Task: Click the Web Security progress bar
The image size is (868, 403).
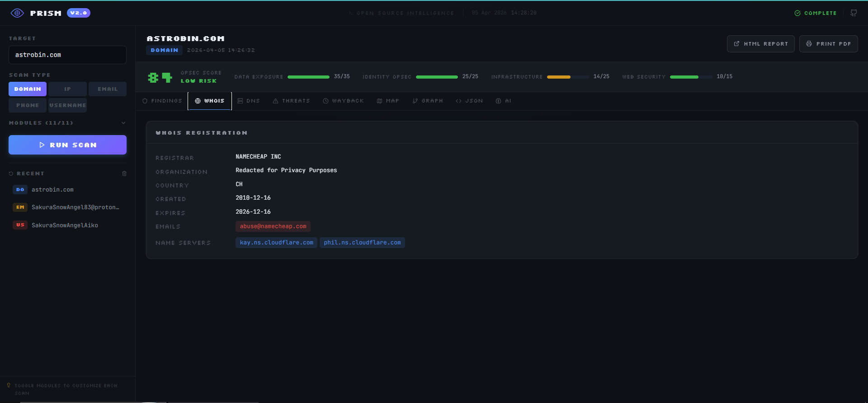Action: pos(691,77)
